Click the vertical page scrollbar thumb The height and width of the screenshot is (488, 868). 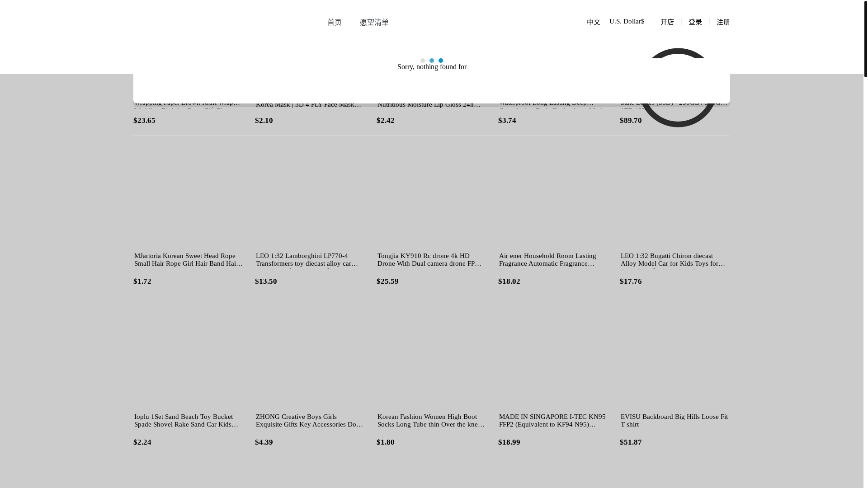865,39
